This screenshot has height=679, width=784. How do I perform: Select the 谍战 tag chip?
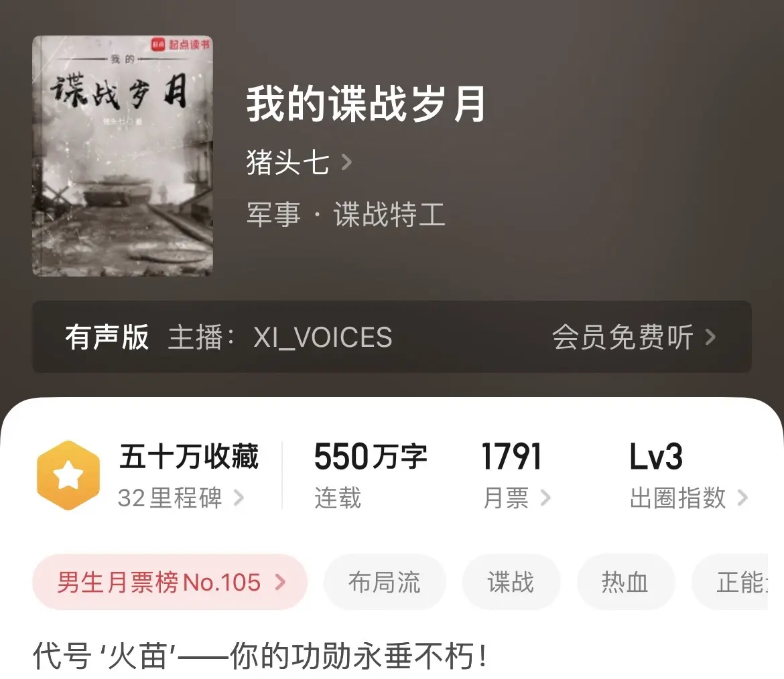(x=511, y=582)
